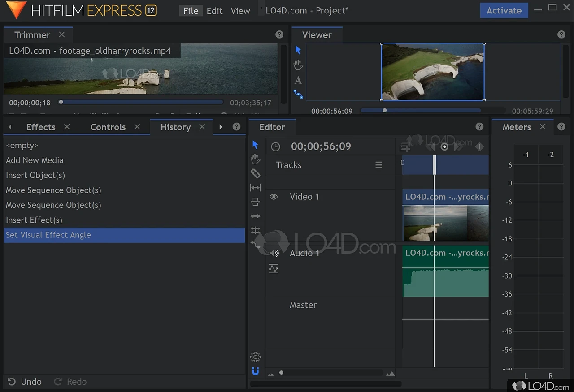Select the Editor tab
Viewport: 574px width, 392px height.
coord(272,127)
